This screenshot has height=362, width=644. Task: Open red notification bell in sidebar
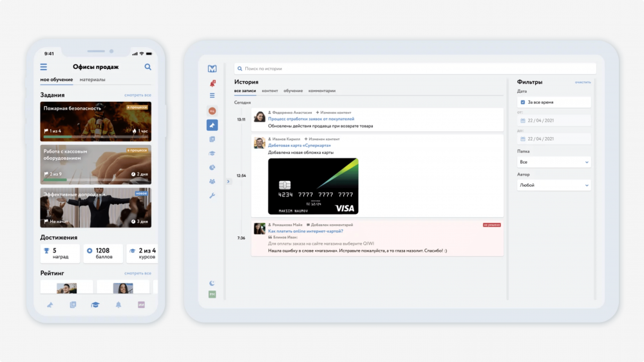pos(213,83)
